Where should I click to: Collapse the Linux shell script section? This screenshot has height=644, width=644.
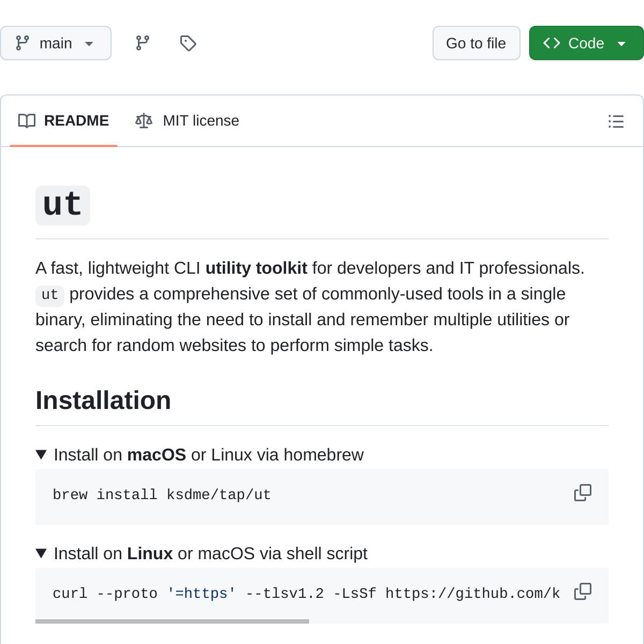point(41,553)
